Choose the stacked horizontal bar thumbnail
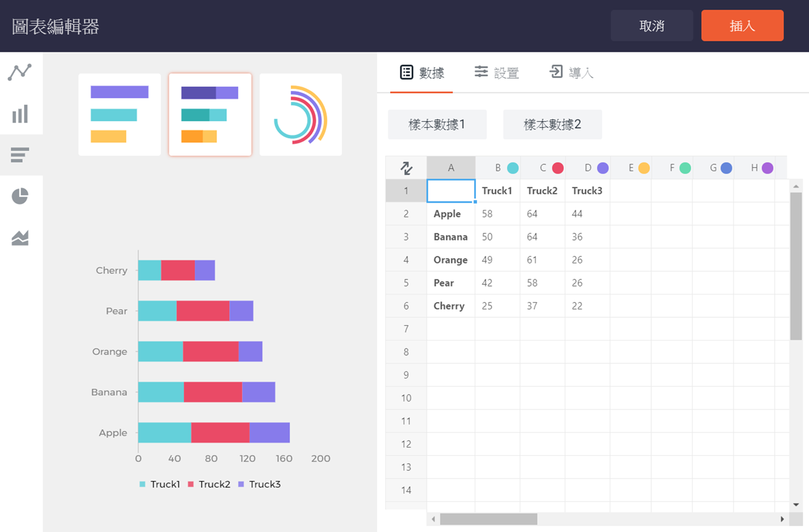 (x=210, y=115)
